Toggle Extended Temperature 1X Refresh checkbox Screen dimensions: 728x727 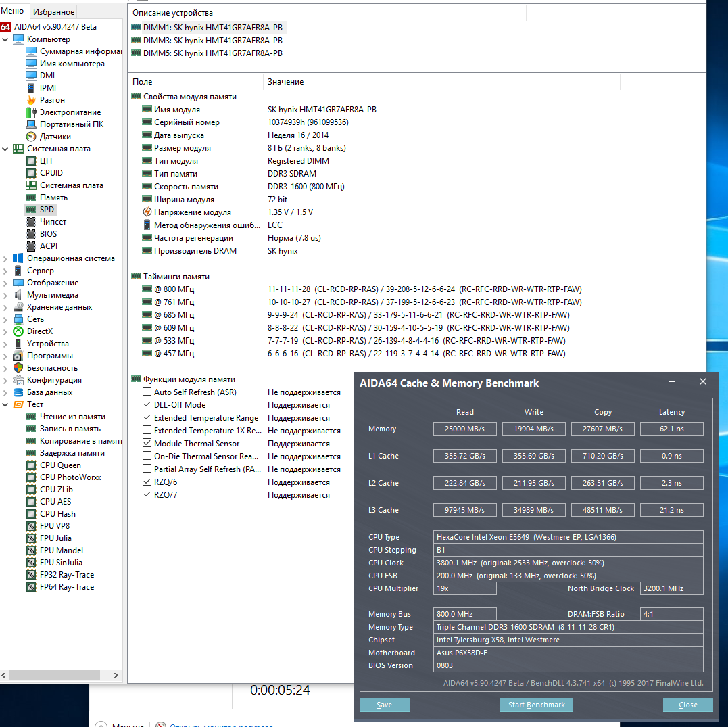pos(147,430)
